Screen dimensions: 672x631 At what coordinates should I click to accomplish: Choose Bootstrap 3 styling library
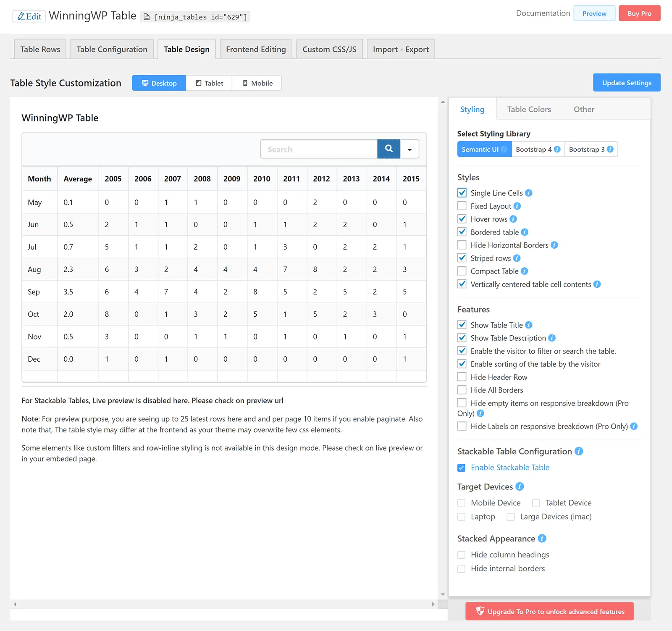pyautogui.click(x=591, y=149)
